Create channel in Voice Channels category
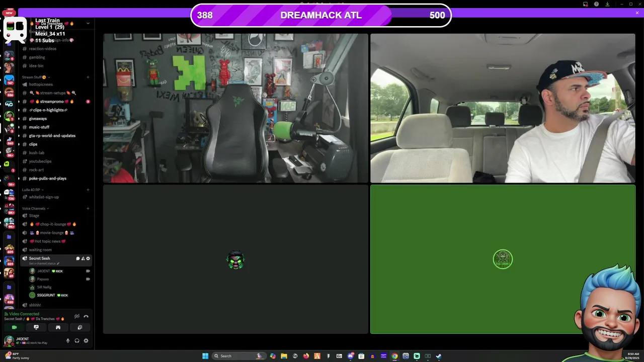The height and width of the screenshot is (362, 644). 88,209
